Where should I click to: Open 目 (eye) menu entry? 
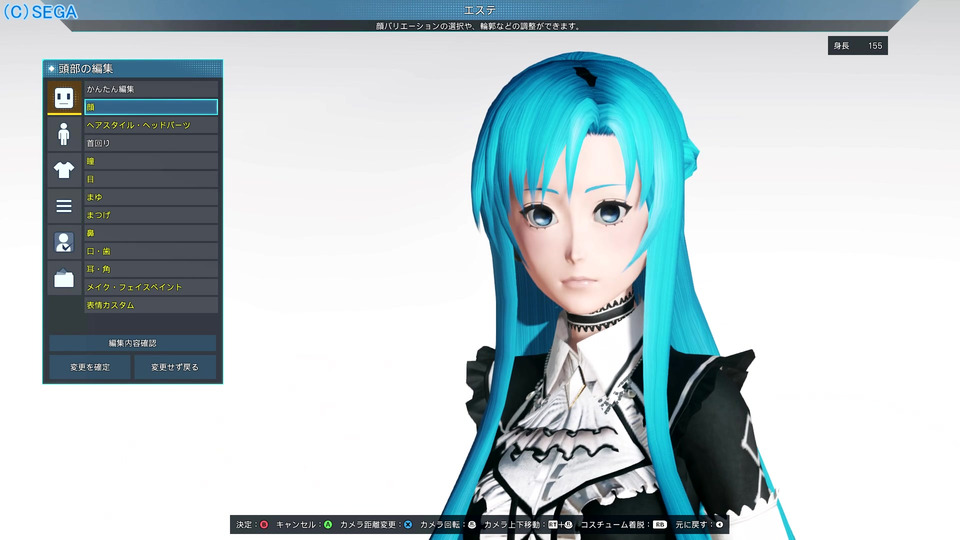151,179
